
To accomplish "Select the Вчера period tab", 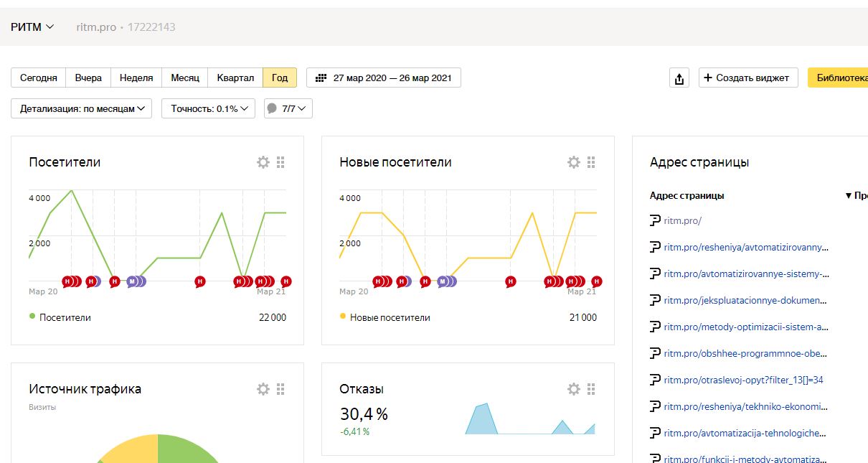I will 88,78.
